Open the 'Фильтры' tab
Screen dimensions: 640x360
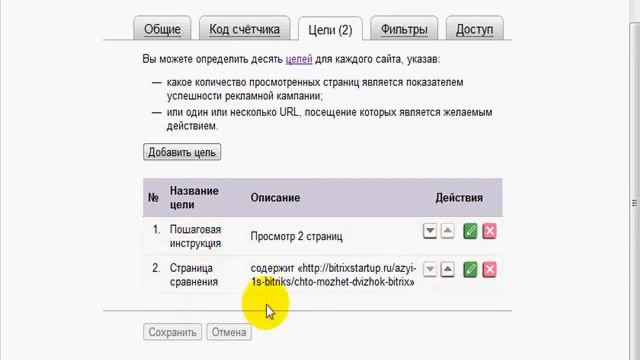[x=404, y=29]
